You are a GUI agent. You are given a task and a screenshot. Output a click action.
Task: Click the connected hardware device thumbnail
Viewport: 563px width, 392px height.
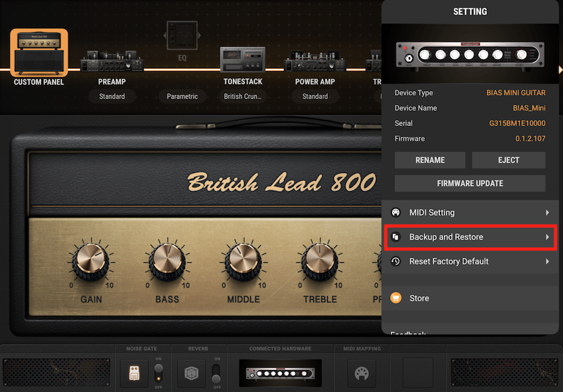click(x=280, y=373)
